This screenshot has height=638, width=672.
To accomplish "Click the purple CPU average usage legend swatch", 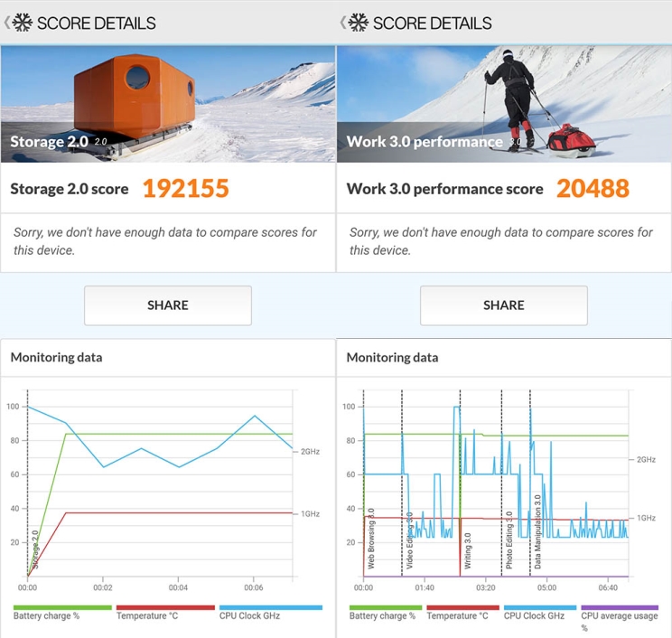I will [619, 608].
